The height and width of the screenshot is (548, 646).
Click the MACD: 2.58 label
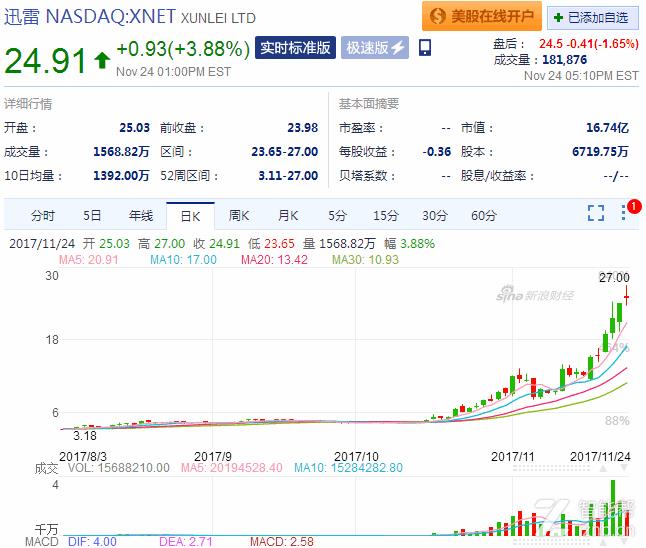[282, 541]
